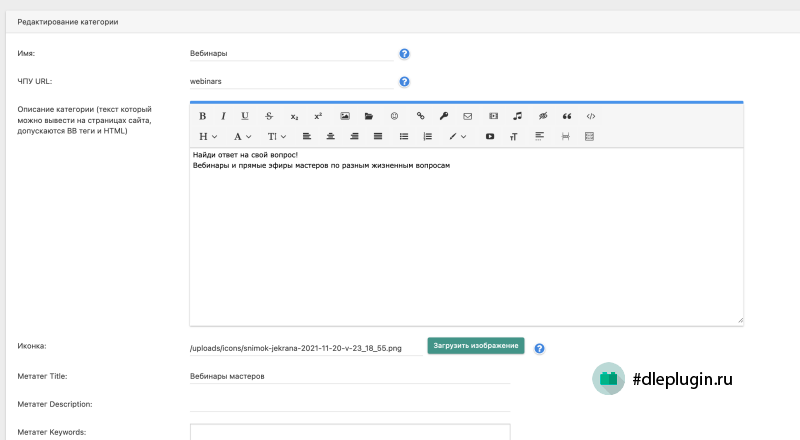The image size is (800, 440).
Task: Insert a quote block
Action: click(x=567, y=116)
